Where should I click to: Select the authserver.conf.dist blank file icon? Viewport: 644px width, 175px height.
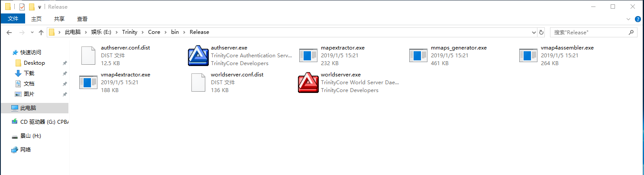[x=88, y=56]
